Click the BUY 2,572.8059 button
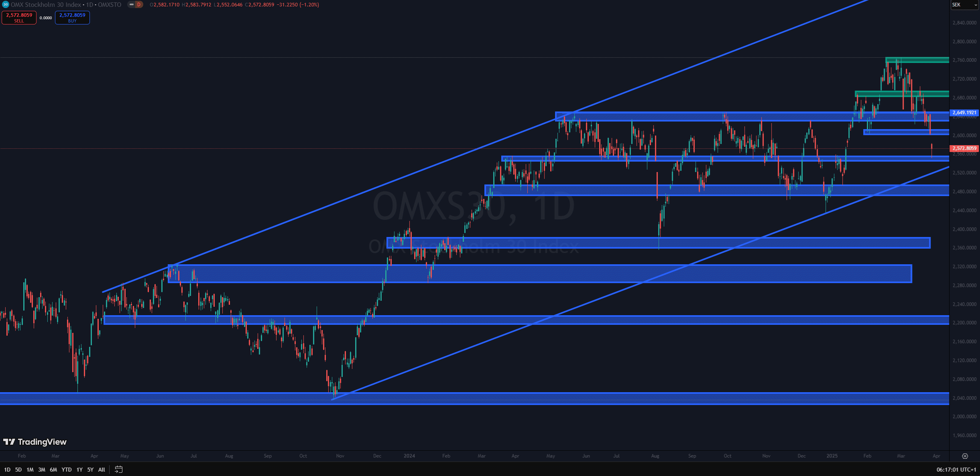The width and height of the screenshot is (980, 476). tap(72, 17)
